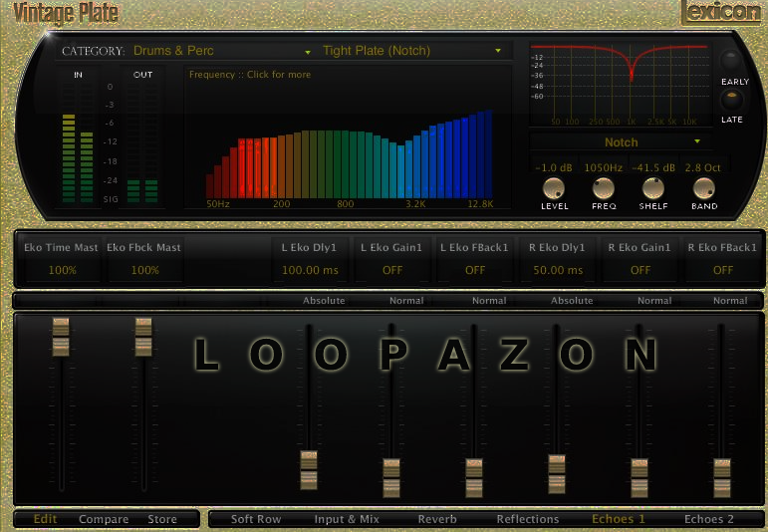The height and width of the screenshot is (532, 768).
Task: Click the FREQ knob
Action: (604, 188)
